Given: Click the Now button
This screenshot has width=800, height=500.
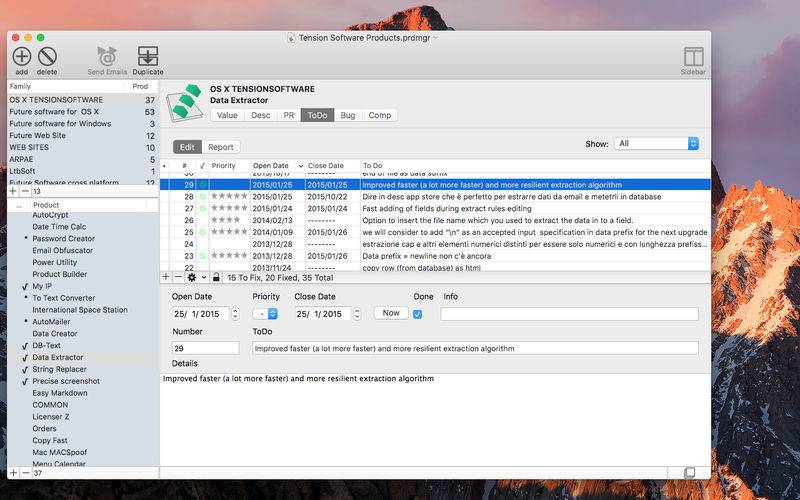Looking at the screenshot, I should click(x=391, y=313).
